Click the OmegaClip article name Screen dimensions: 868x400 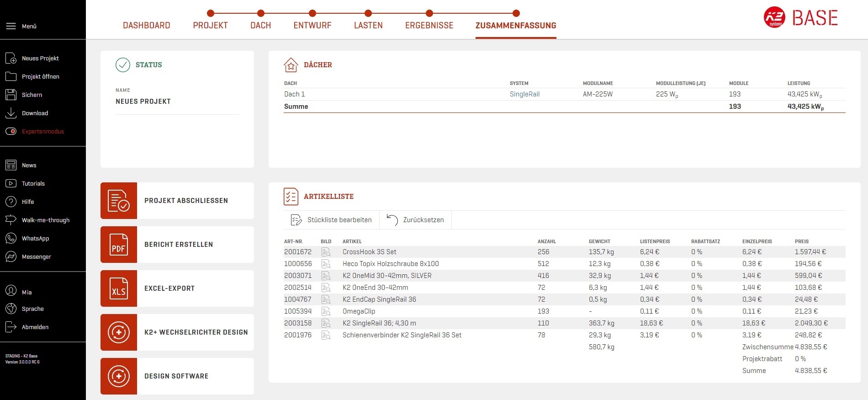[359, 311]
